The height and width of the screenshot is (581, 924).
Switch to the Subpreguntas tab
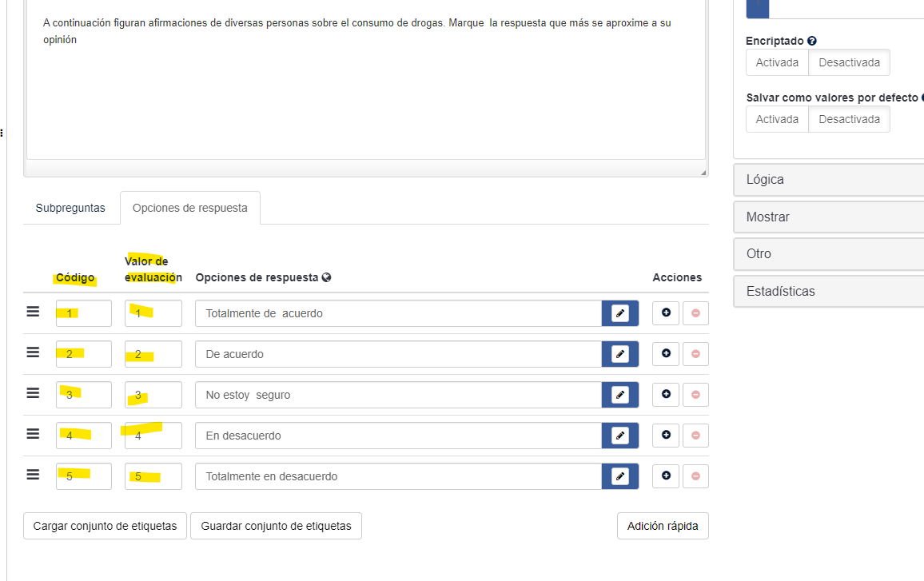(x=70, y=208)
